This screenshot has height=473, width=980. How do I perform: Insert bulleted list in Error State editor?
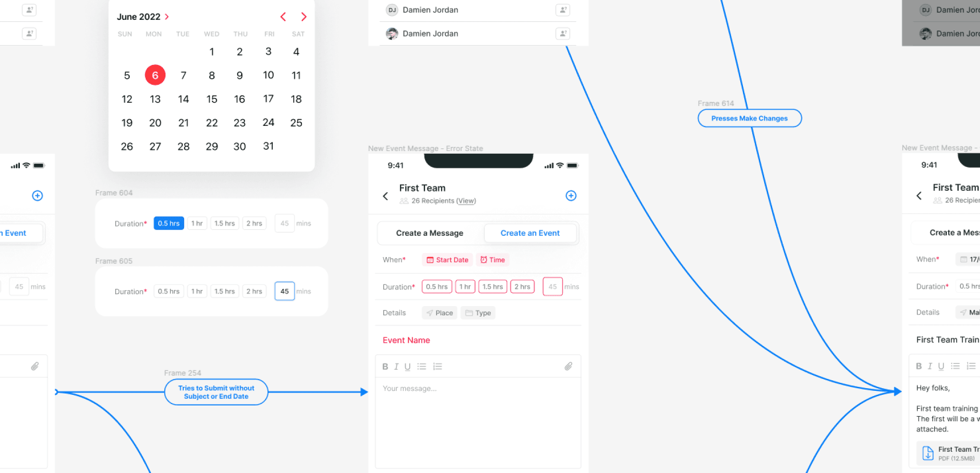point(422,367)
